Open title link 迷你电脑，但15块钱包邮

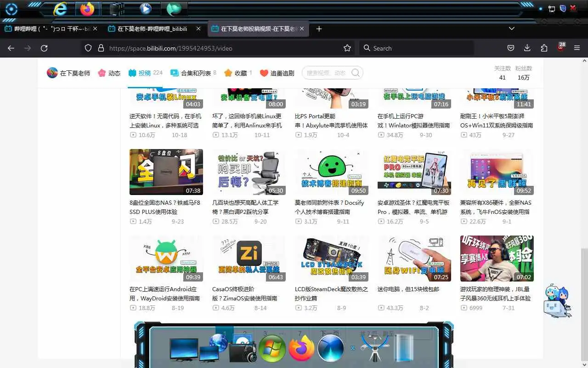pos(408,289)
